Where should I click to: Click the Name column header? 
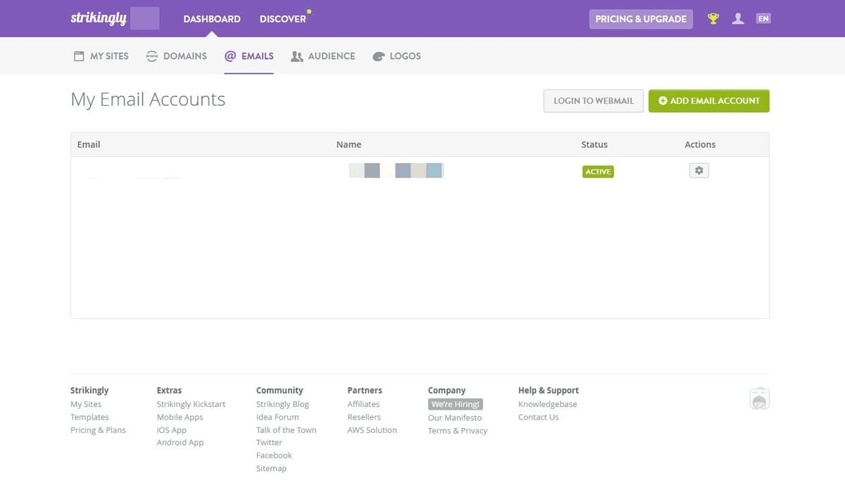point(349,144)
